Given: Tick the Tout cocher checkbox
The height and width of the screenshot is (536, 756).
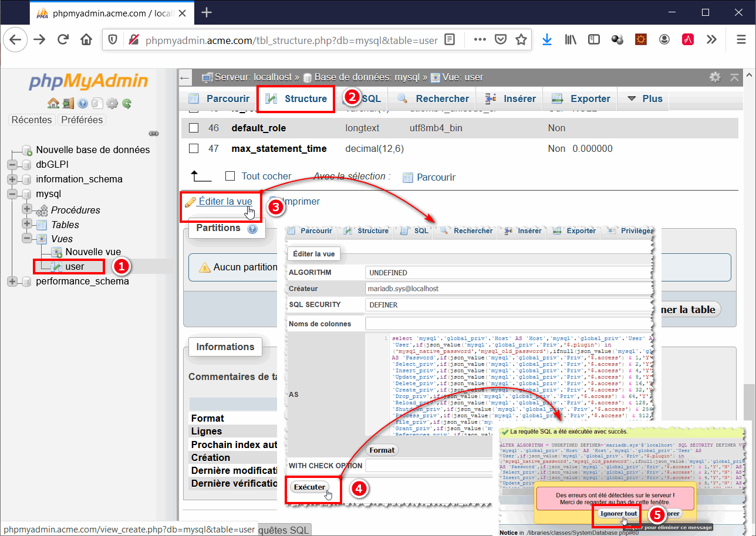Looking at the screenshot, I should coord(230,176).
